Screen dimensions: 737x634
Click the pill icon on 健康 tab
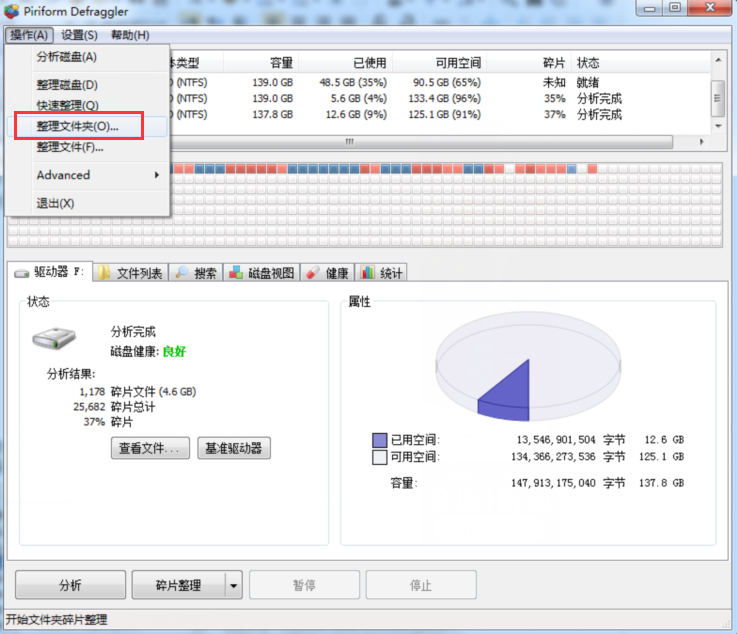[312, 273]
